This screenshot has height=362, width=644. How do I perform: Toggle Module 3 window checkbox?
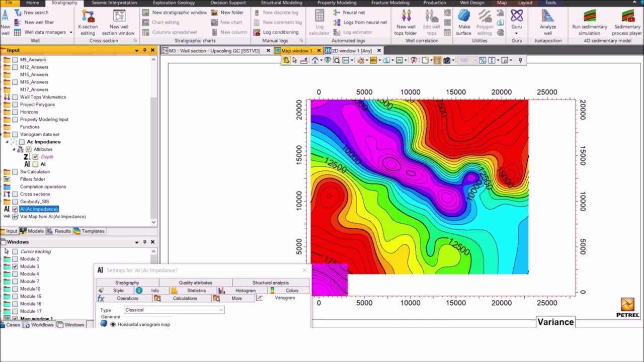coord(15,266)
